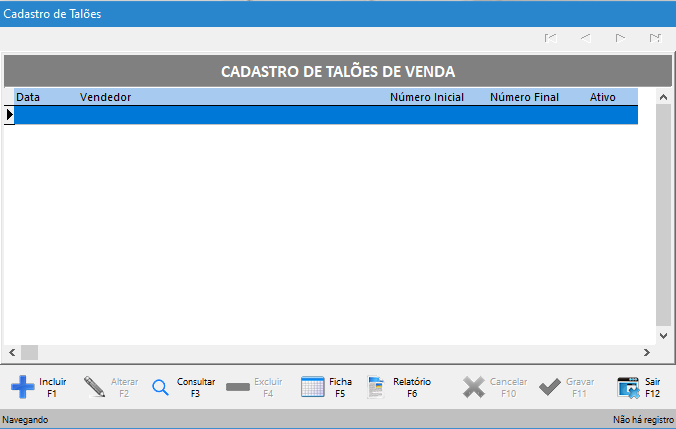
Task: Select the highlighted blue grid row
Action: pos(326,115)
